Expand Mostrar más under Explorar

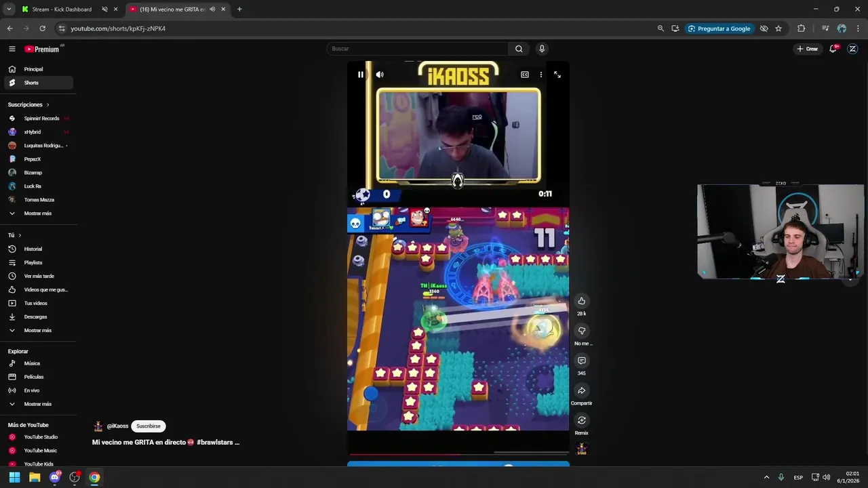tap(38, 404)
